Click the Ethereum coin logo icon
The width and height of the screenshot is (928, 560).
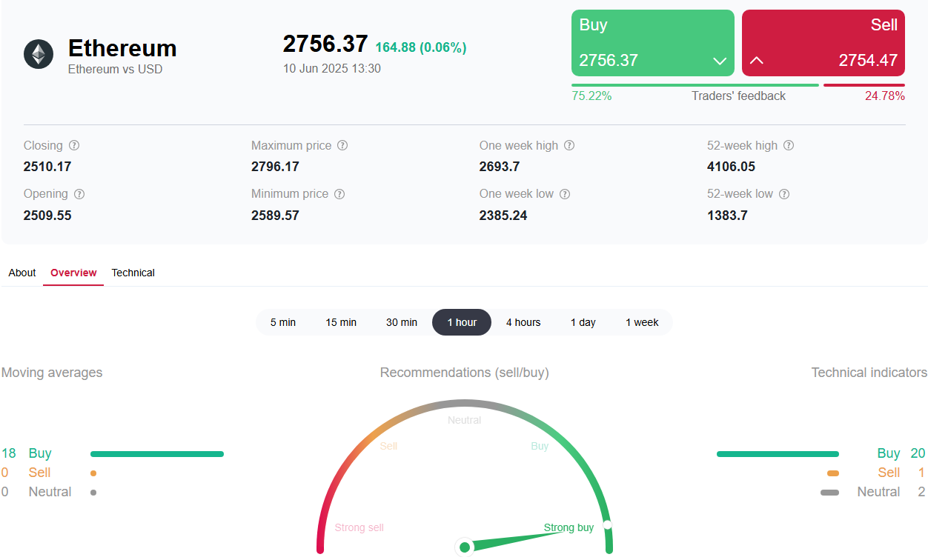point(39,54)
